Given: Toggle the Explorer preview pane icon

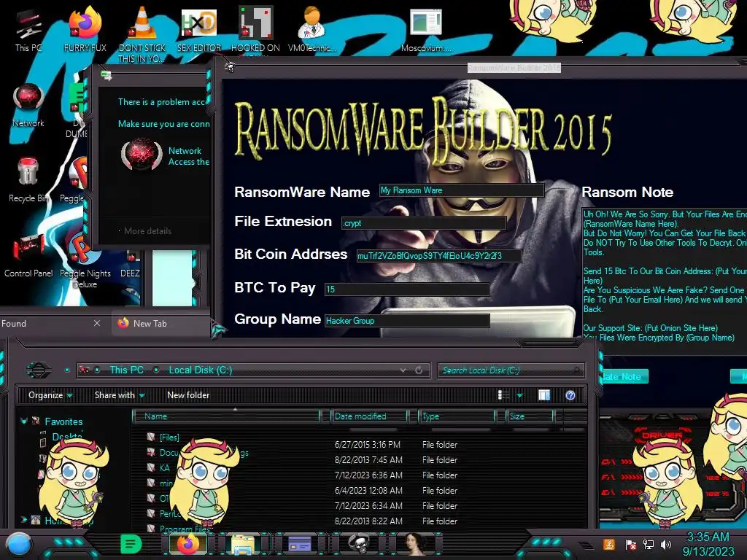Looking at the screenshot, I should [544, 395].
